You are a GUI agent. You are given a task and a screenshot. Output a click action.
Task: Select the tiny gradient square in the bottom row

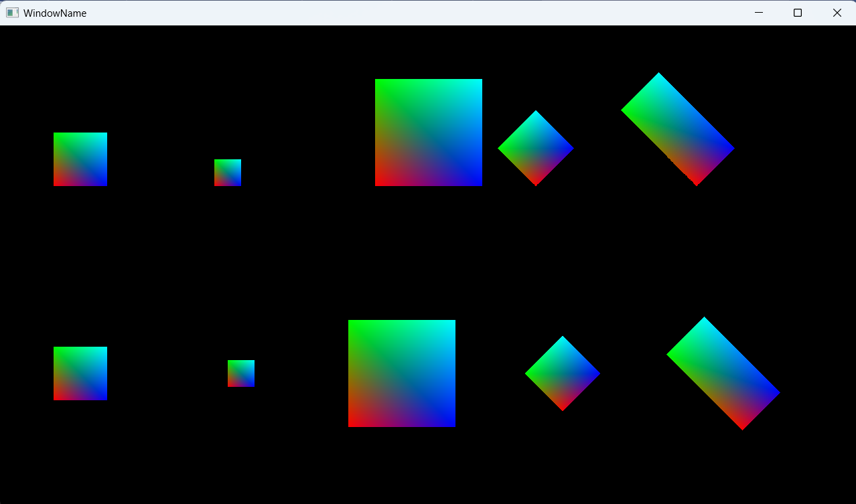tap(241, 373)
